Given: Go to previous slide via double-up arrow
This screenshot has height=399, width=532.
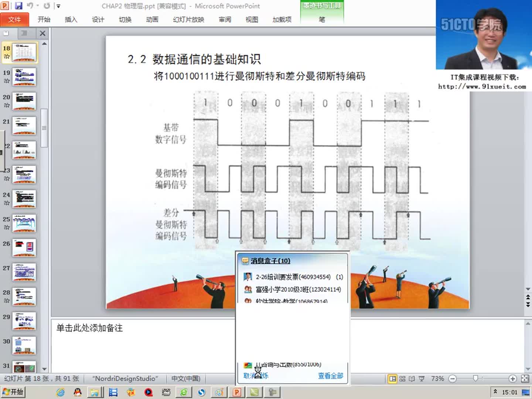Looking at the screenshot, I should [x=528, y=297].
